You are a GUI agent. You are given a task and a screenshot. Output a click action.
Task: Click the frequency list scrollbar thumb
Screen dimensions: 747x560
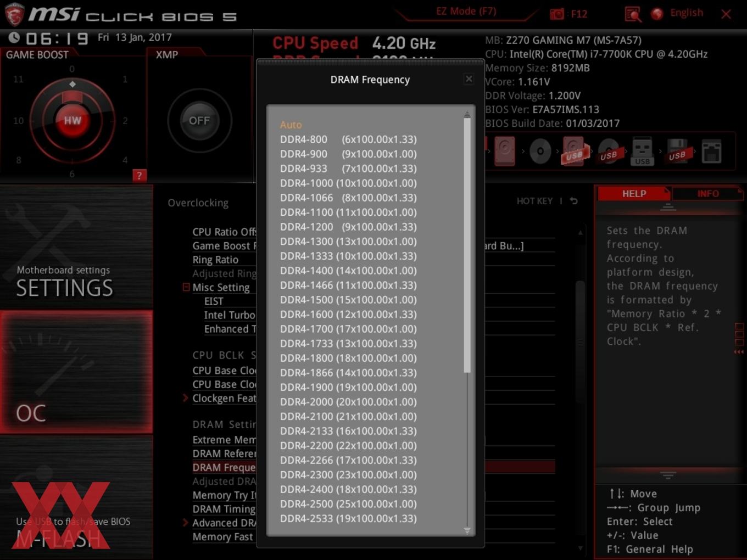click(x=467, y=245)
